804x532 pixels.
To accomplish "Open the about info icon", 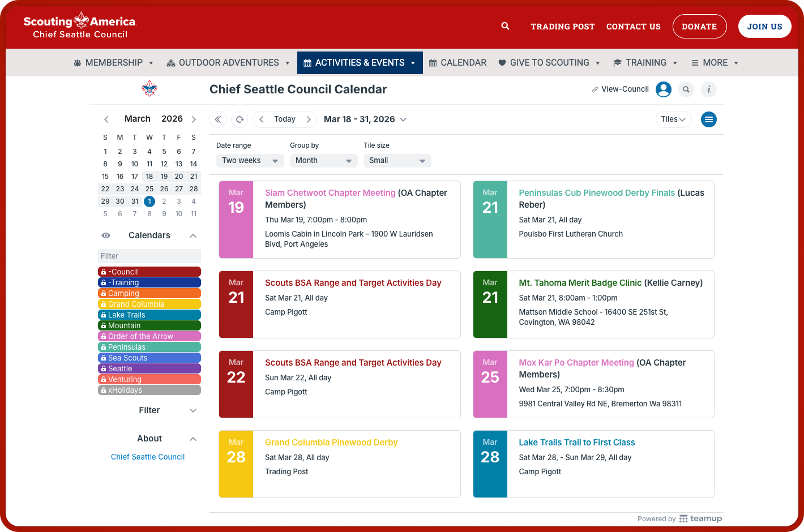I will click(x=708, y=89).
